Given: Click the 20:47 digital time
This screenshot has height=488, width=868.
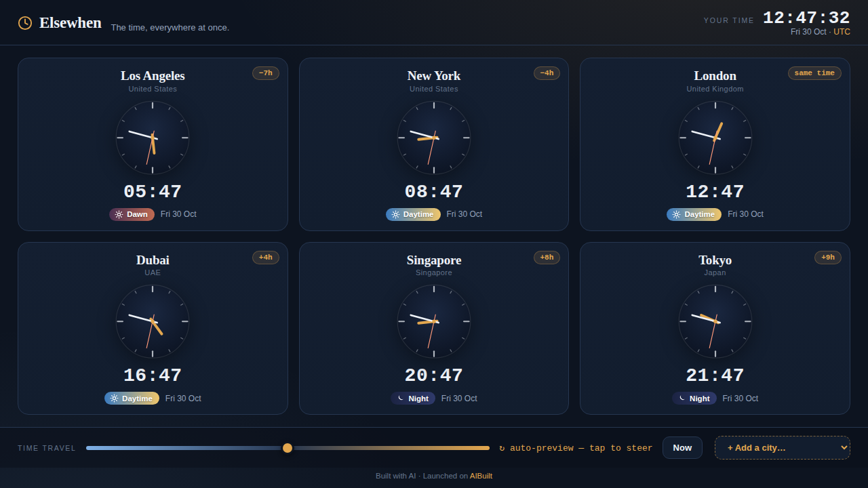Looking at the screenshot, I should [434, 375].
